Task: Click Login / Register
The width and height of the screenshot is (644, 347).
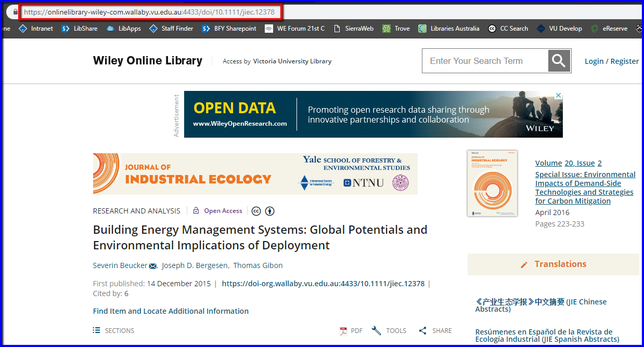Action: coord(611,61)
